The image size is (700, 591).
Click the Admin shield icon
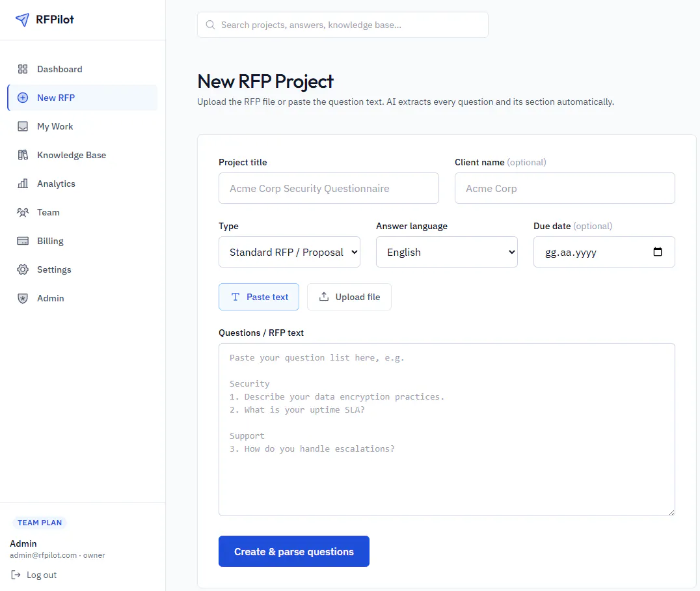coord(23,298)
